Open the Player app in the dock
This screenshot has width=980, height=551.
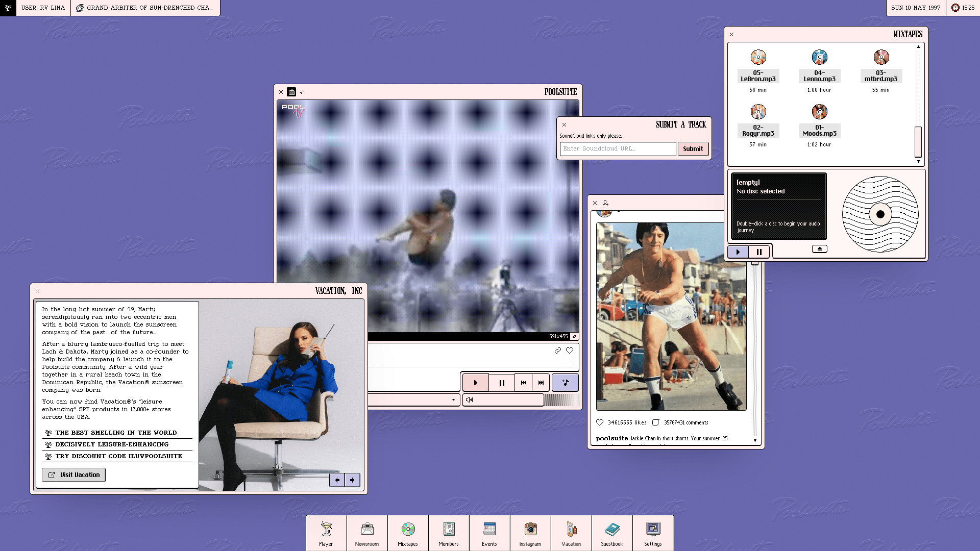(x=326, y=534)
